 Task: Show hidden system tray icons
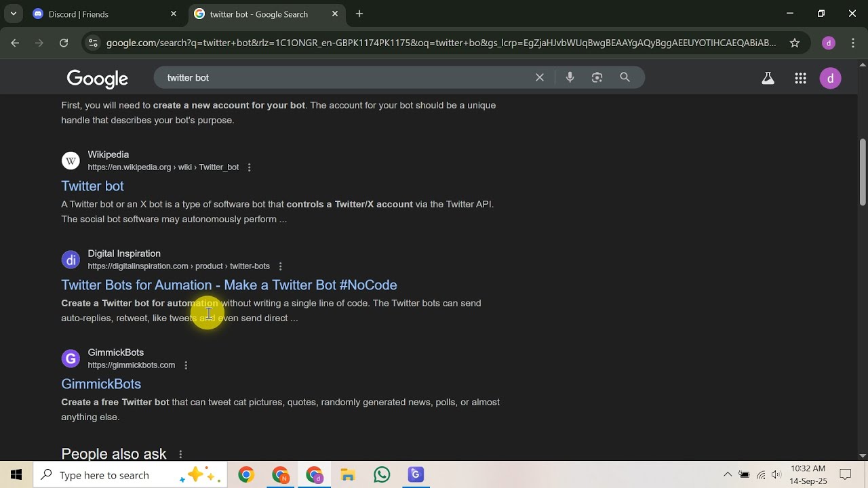point(728,474)
